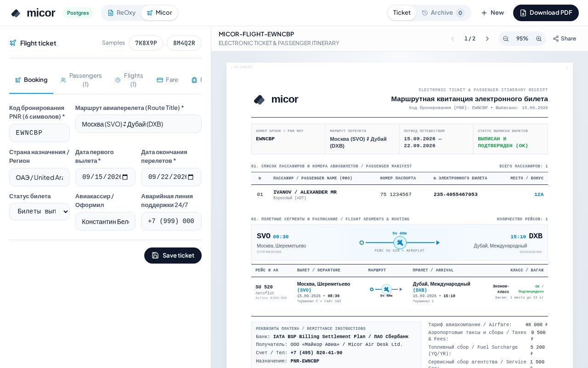This screenshot has height=368, width=588.
Task: Click Download PDF button
Action: (x=546, y=13)
